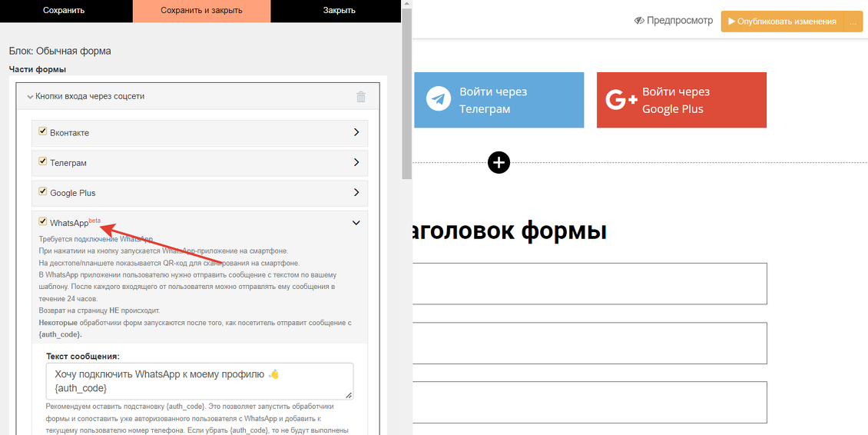Click the left panel scrollbar thumb

click(407, 95)
